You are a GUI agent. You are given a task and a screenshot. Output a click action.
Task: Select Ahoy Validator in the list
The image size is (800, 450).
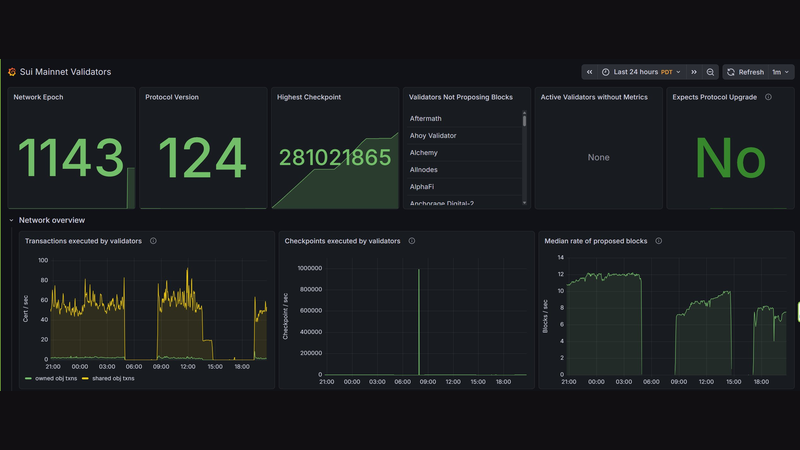coord(433,136)
